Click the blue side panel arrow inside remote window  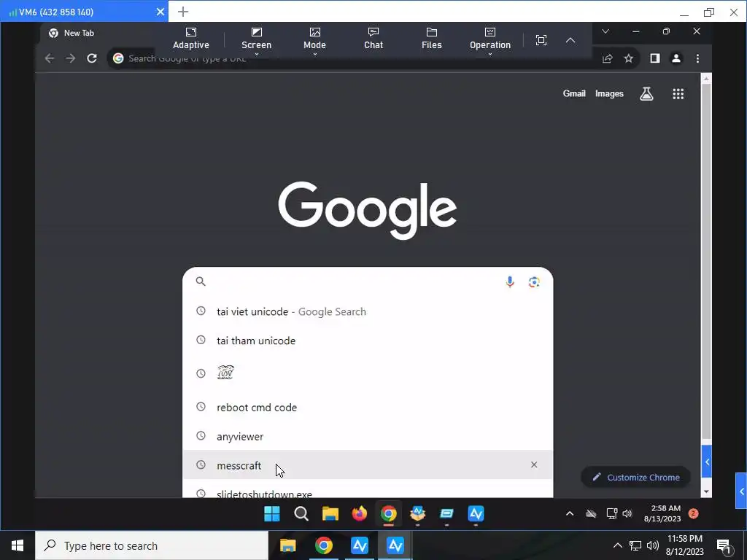coord(707,462)
